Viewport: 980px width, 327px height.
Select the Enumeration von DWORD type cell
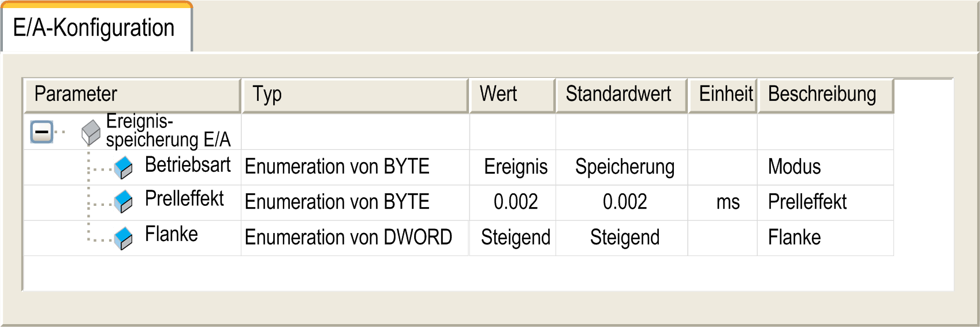(x=355, y=238)
